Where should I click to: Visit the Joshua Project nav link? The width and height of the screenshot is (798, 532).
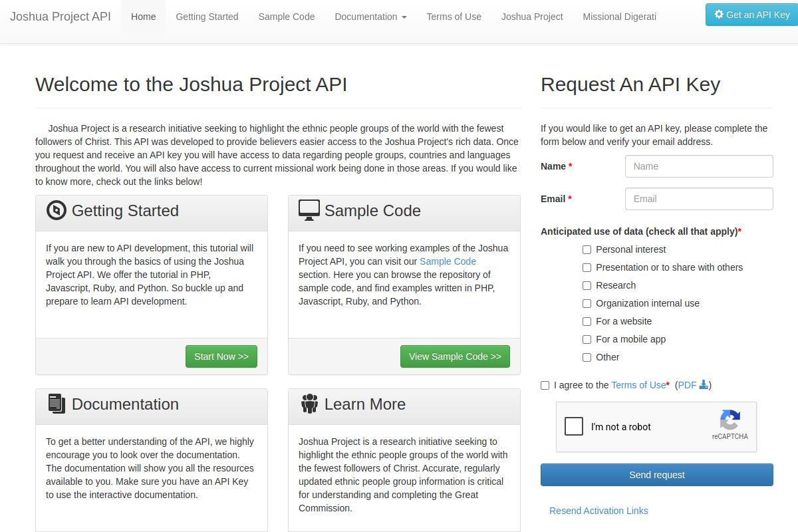[532, 17]
